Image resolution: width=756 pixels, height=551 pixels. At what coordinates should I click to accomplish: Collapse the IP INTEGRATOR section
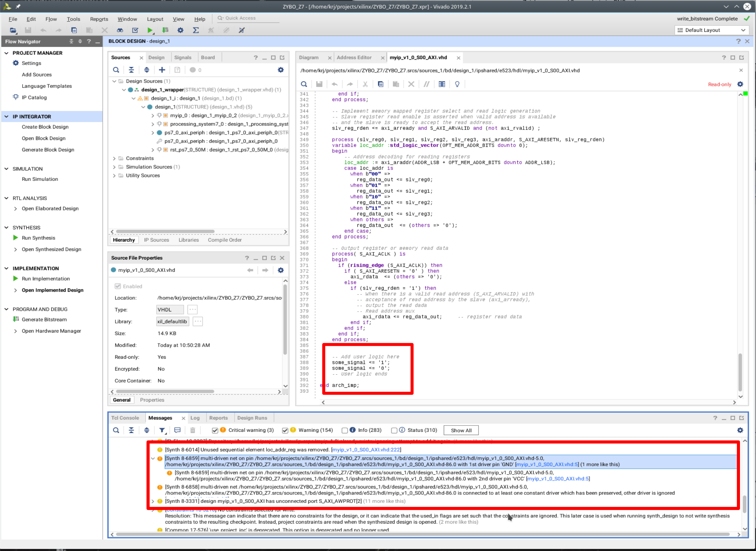6,117
